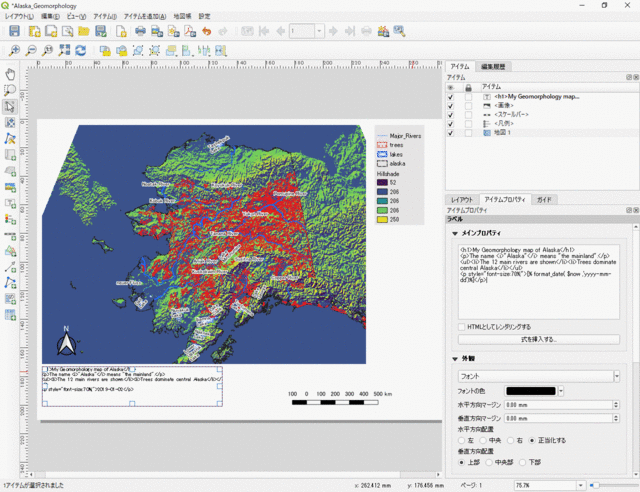Click the blue Refresh view icon
640x492 pixels.
click(81, 50)
